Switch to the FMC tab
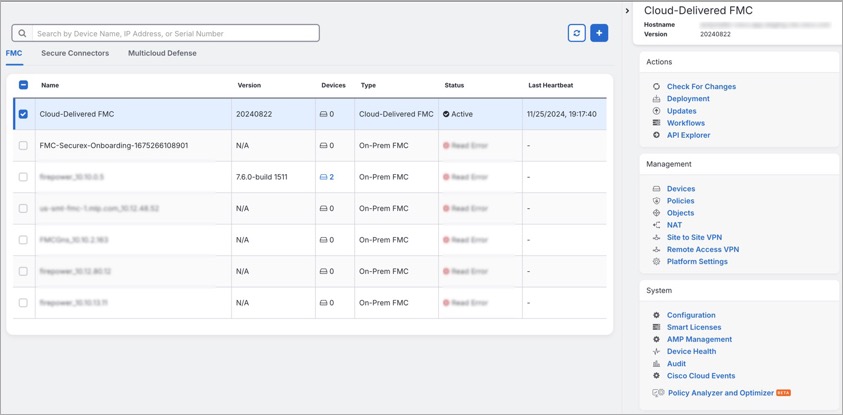 (x=14, y=53)
